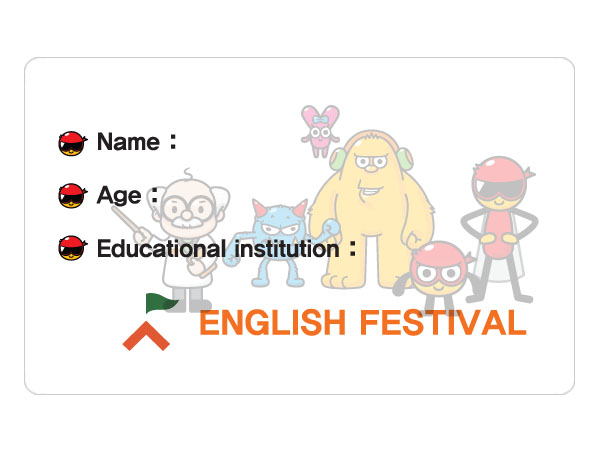
Task: Select the yellow furry monster with headphones
Action: (x=372, y=210)
